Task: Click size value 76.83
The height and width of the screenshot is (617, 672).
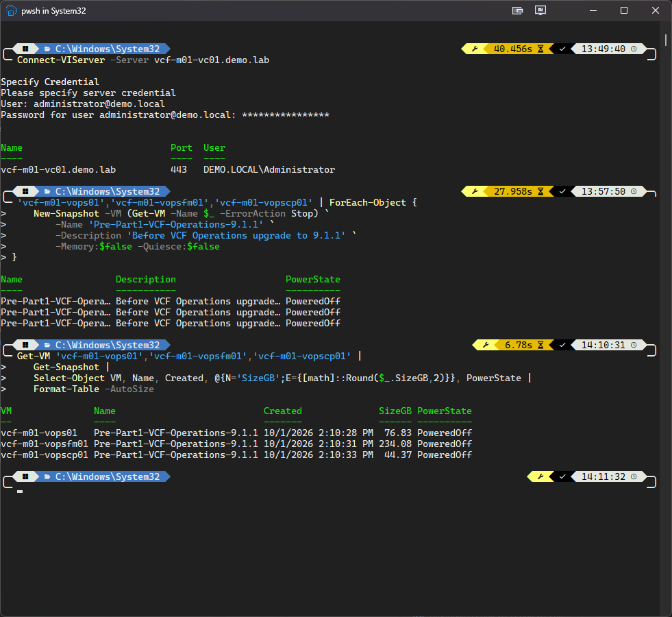Action: (x=398, y=433)
